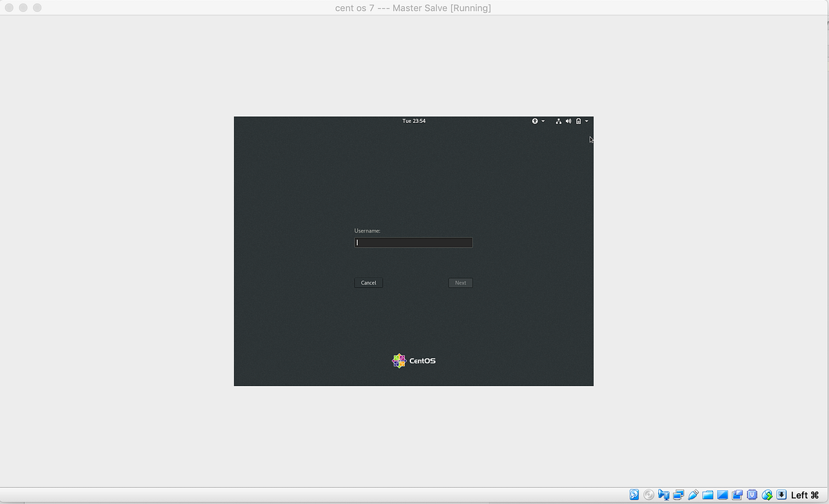Screen dimensions: 829x504
Task: Open the Tue 23:54 clock menu
Action: click(414, 121)
